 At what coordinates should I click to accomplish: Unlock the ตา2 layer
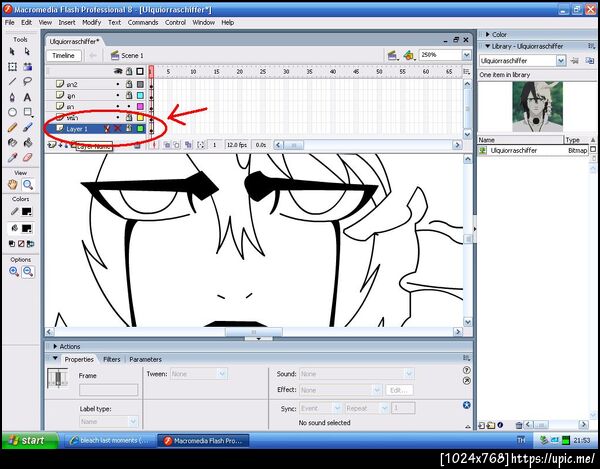click(x=129, y=84)
